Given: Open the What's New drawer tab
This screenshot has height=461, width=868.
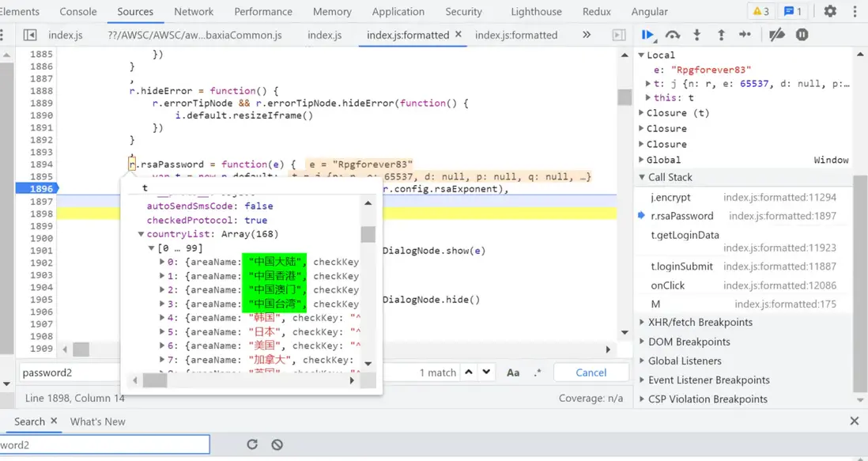Looking at the screenshot, I should coord(97,421).
